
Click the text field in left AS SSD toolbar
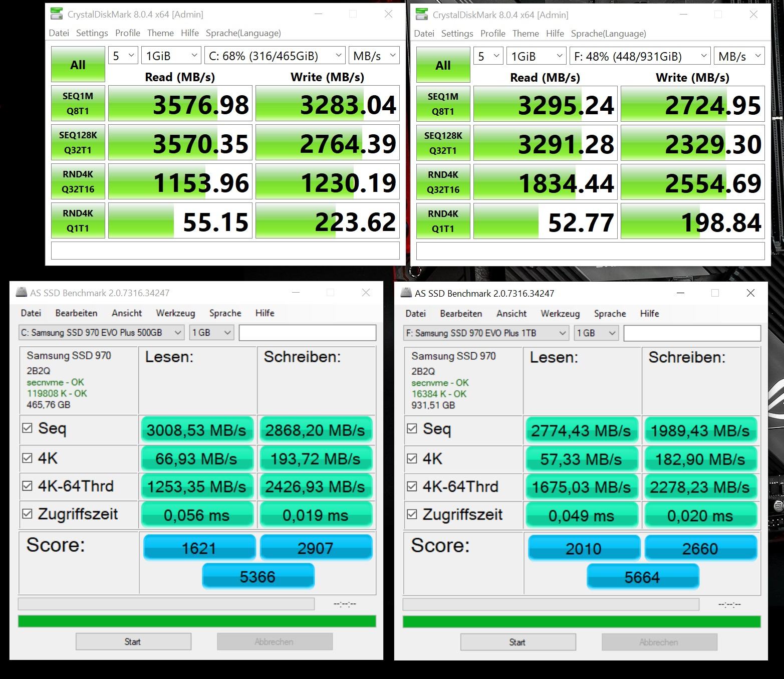pyautogui.click(x=308, y=332)
